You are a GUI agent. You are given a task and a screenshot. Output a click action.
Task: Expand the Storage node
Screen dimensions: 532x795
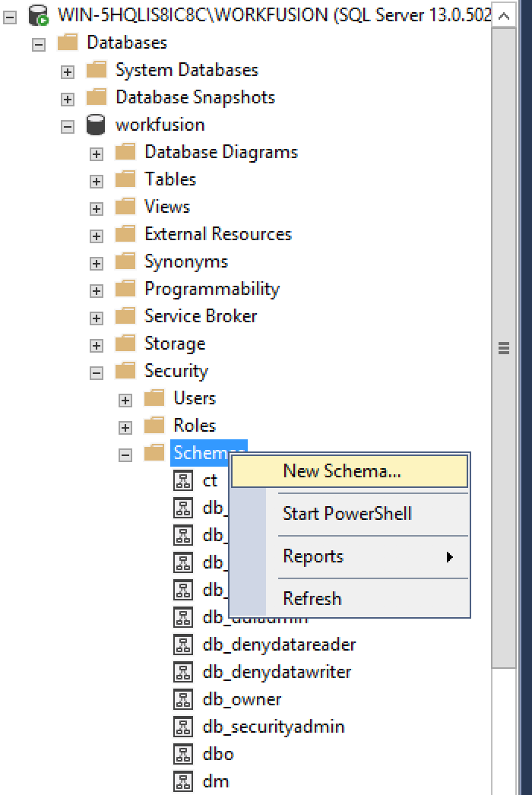coord(97,346)
